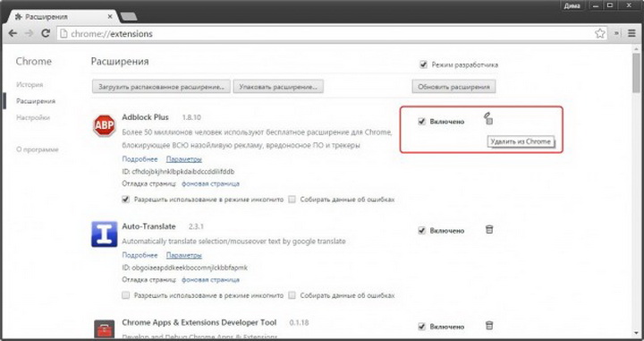
Task: Click version number 0.1.18
Action: (x=299, y=323)
